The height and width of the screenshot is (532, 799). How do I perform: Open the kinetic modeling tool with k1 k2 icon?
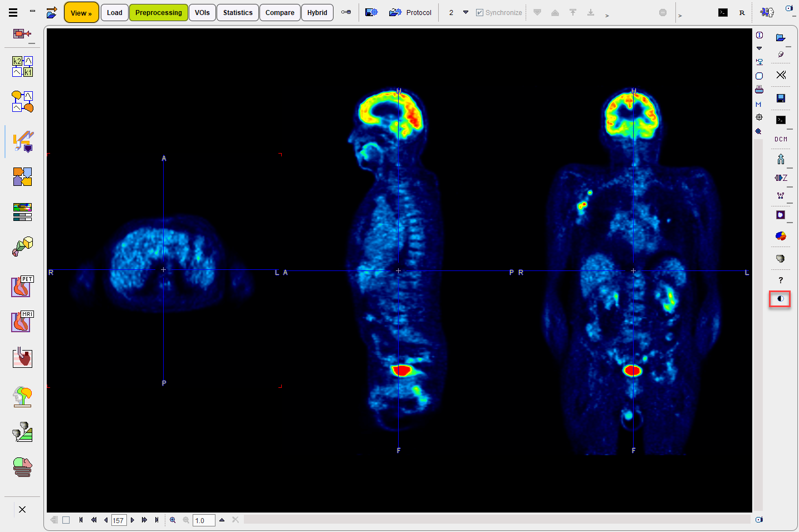(x=22, y=66)
